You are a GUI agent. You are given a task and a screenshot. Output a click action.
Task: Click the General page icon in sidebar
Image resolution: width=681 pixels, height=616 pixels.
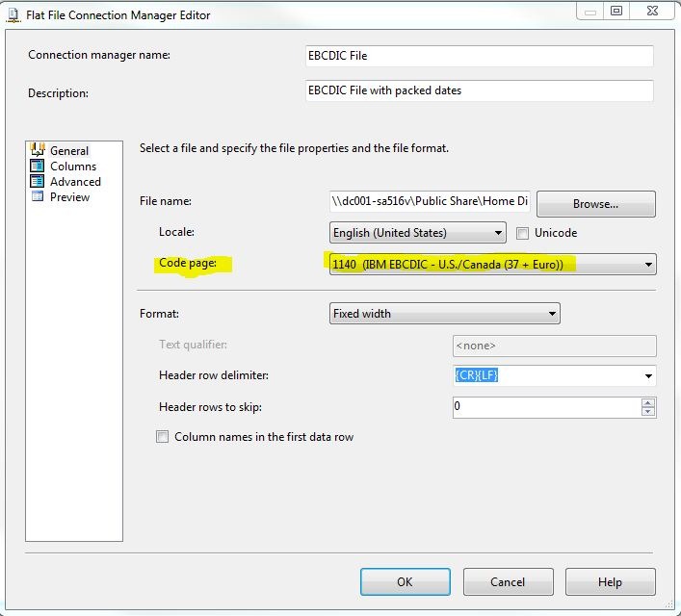[38, 150]
